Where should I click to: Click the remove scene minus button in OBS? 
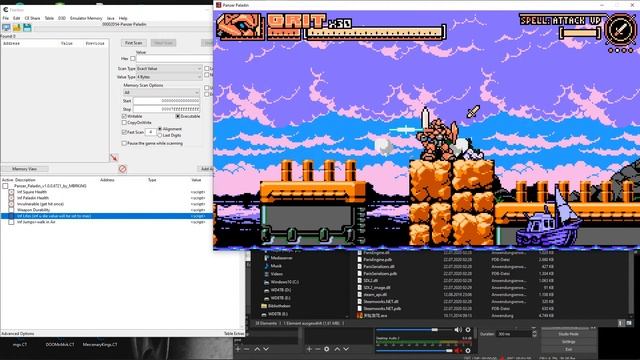247,349
